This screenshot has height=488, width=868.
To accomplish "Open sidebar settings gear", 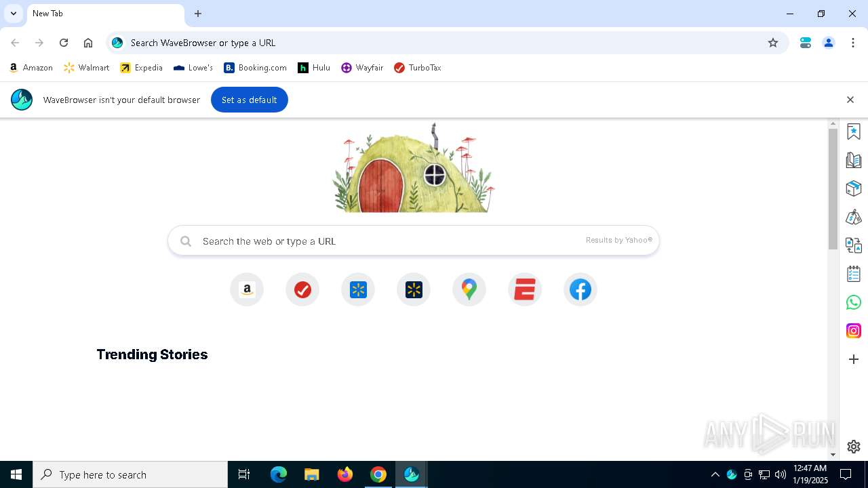I will click(x=854, y=447).
